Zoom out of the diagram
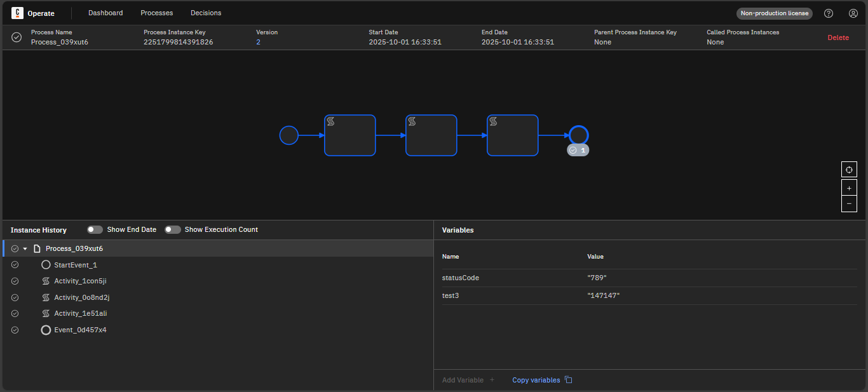868x392 pixels. tap(849, 204)
